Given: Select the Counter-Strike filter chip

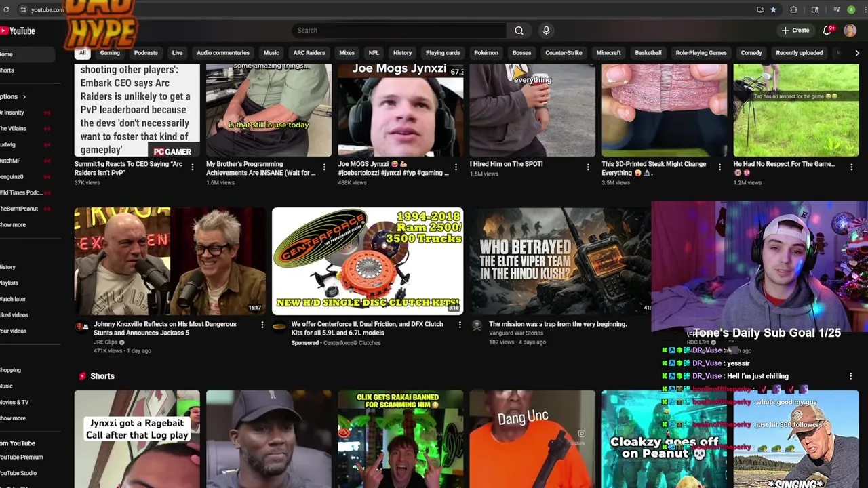Looking at the screenshot, I should click(564, 53).
